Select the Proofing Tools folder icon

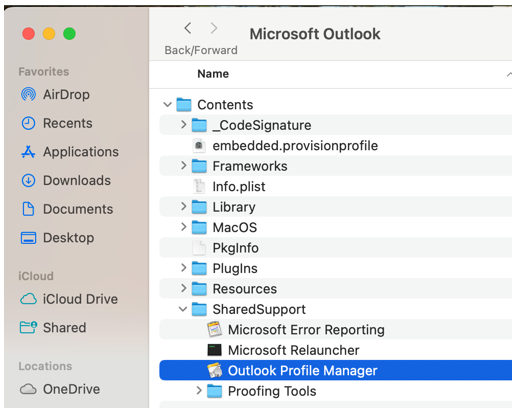click(x=215, y=391)
